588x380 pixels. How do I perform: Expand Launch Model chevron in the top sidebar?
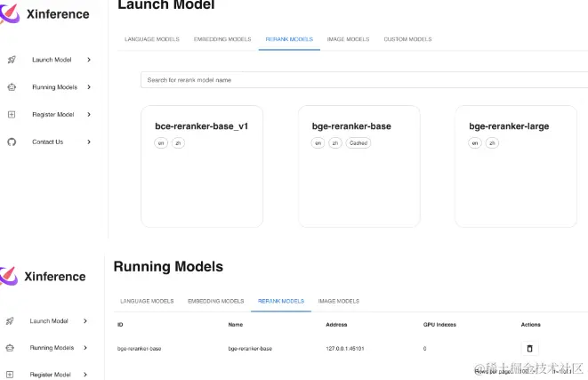tap(89, 60)
